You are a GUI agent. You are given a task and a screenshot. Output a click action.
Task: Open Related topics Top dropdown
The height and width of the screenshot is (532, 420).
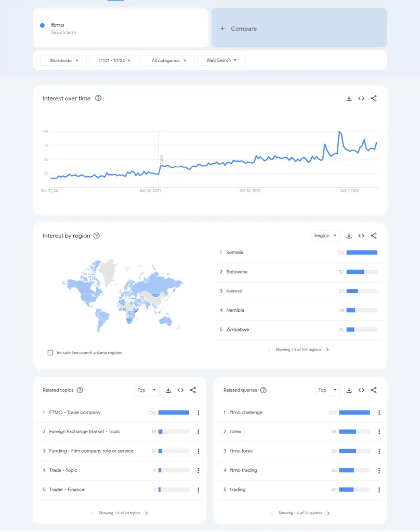pos(147,390)
